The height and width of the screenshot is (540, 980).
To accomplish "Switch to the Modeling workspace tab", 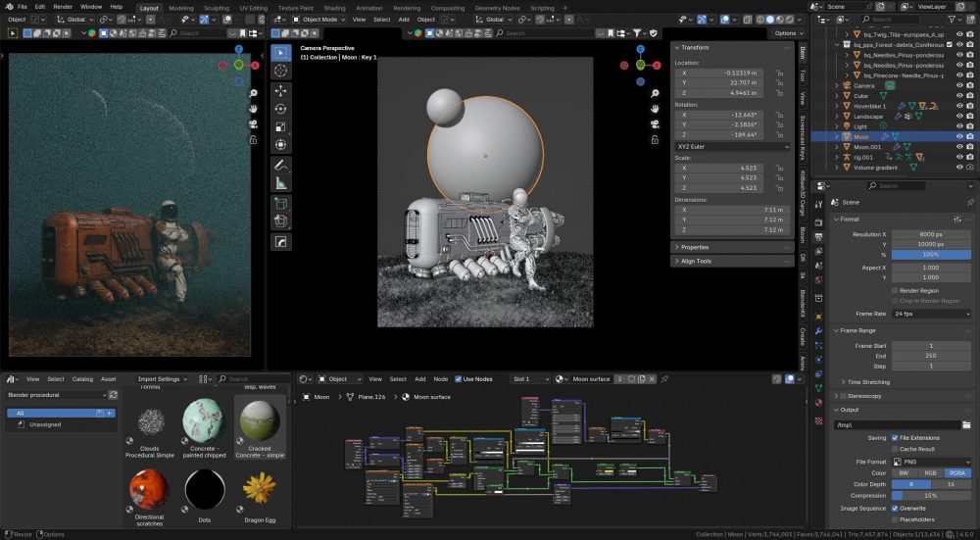I will tap(181, 8).
